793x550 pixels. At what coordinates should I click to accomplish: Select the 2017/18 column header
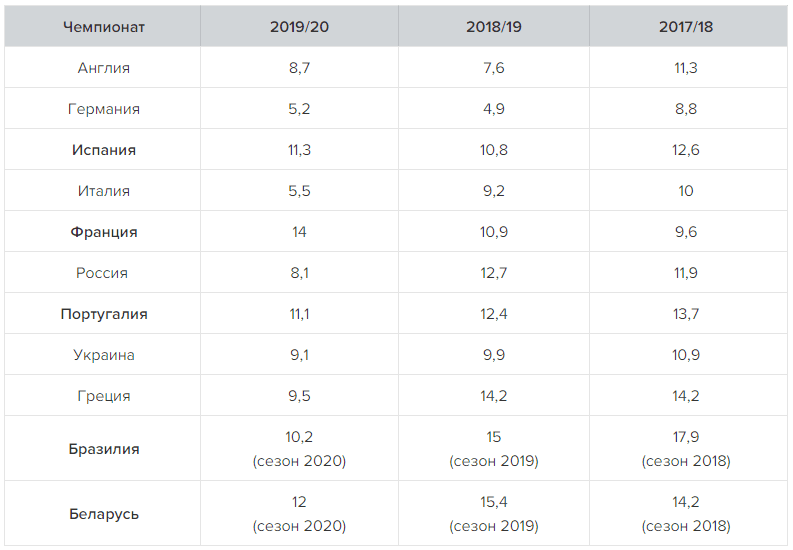point(686,27)
